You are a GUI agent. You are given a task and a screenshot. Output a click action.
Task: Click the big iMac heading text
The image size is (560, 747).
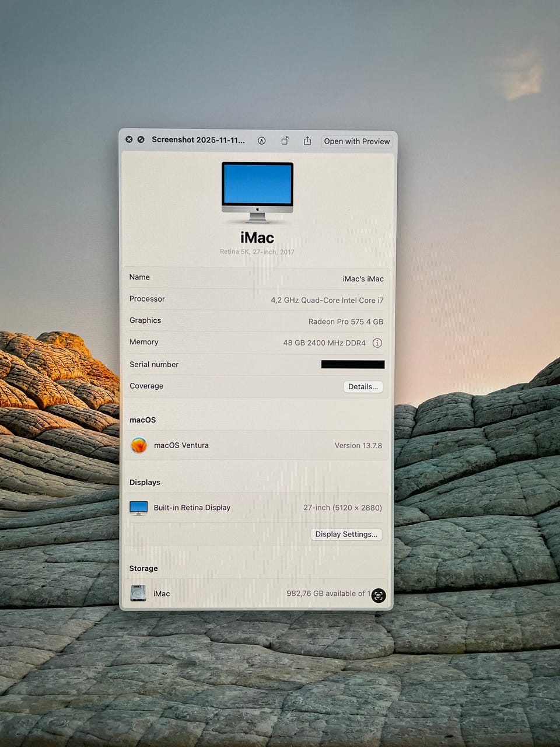click(x=257, y=238)
